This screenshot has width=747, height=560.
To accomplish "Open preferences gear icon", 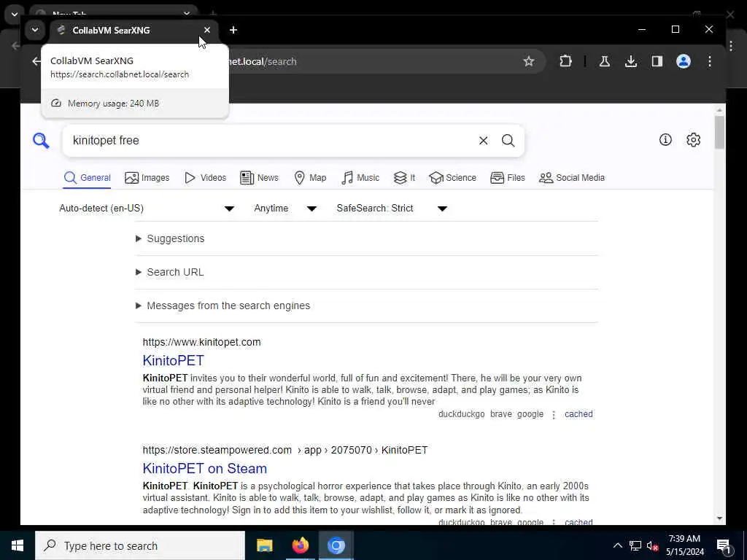I will tap(693, 139).
